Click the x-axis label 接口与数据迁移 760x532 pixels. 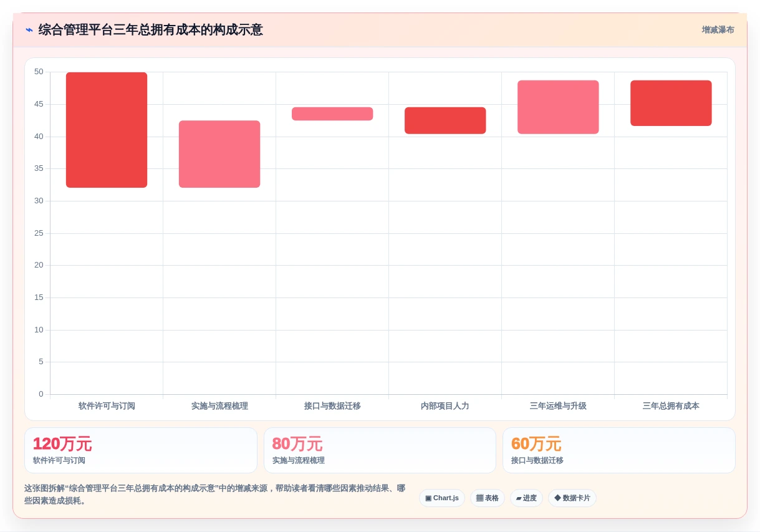coord(332,406)
